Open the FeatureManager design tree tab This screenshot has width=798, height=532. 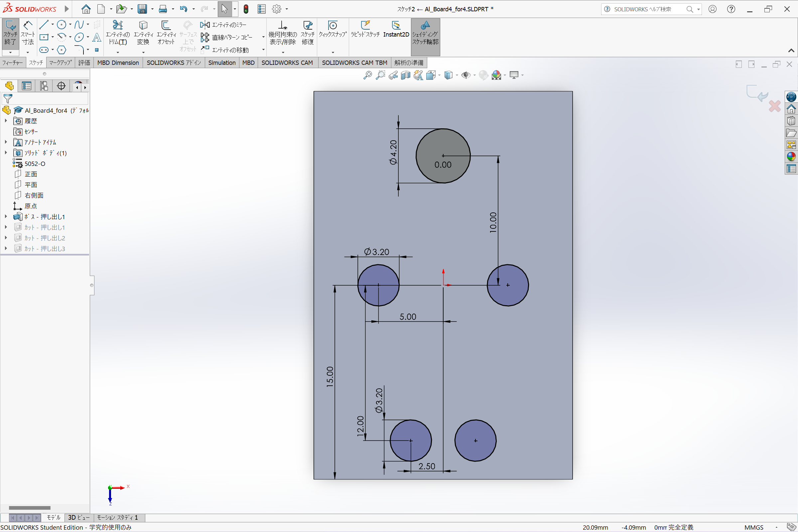pos(10,86)
